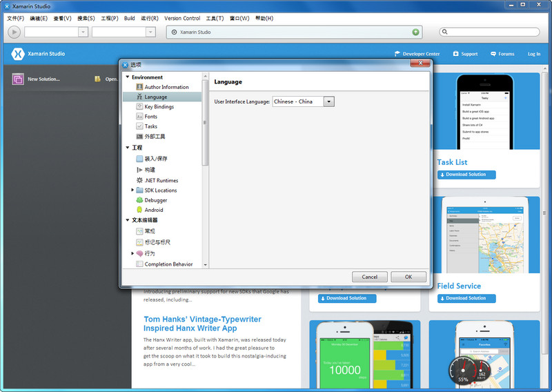Screen dimensions: 552x392
Task: Click the New Solution icon on welcome page
Action: (18, 79)
